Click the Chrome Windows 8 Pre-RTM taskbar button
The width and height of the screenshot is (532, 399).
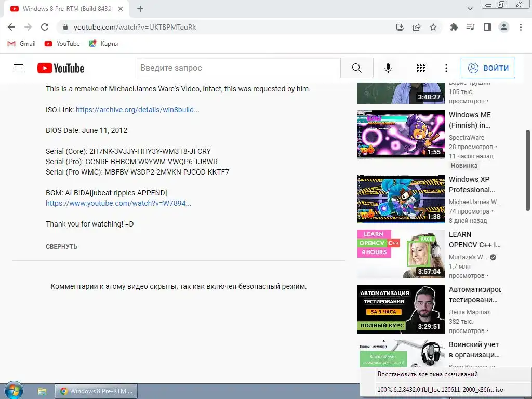coord(96,391)
